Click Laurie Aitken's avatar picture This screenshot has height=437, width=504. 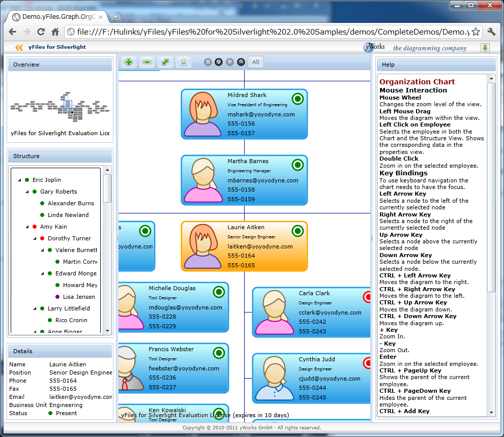coord(202,246)
